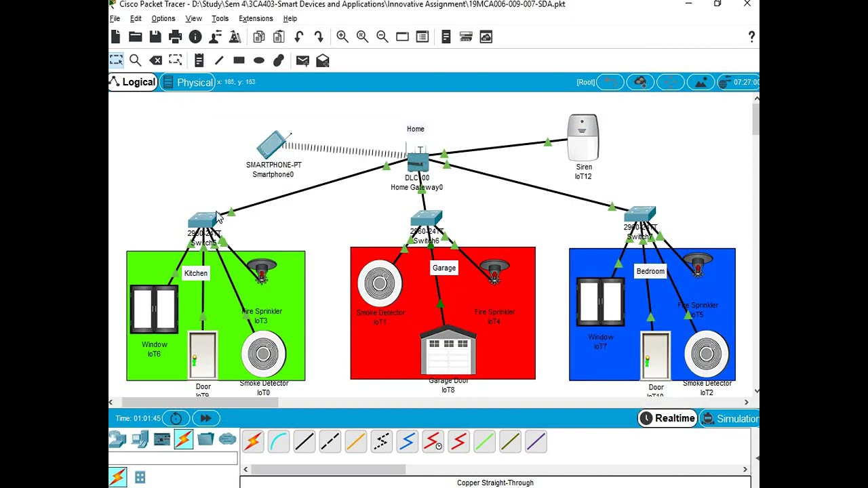This screenshot has height=488, width=868.
Task: Choose the Serial DCE cable with clock
Action: pos(433,442)
